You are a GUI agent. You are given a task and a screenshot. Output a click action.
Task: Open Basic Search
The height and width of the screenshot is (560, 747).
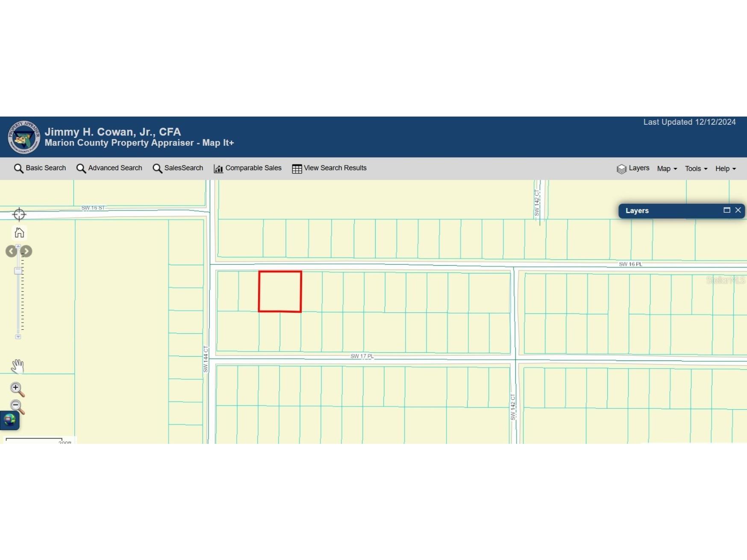(40, 168)
